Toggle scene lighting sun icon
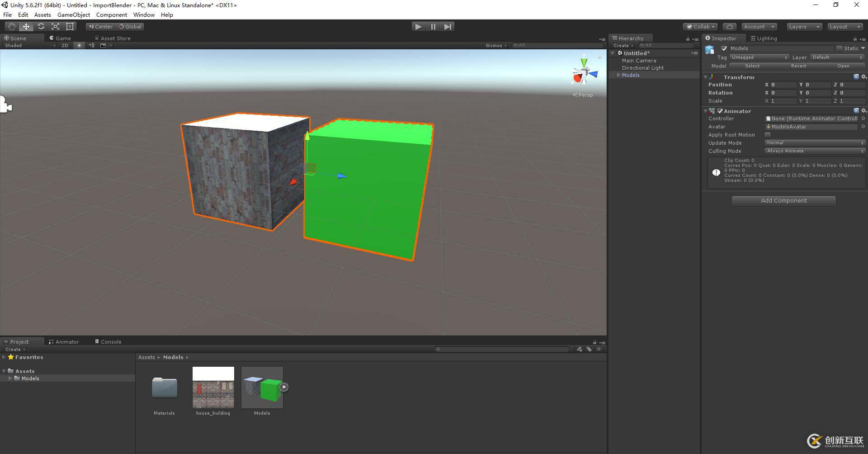Screen dimensions: 868x454 (x=79, y=45)
